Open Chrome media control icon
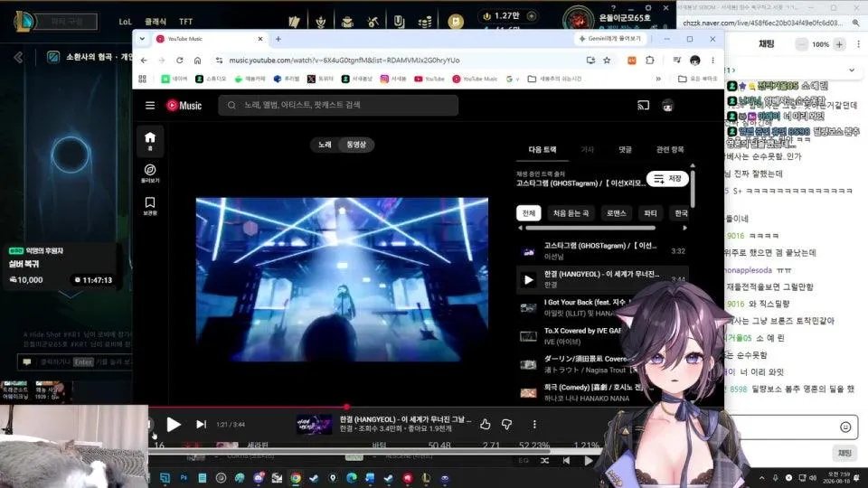 (676, 61)
